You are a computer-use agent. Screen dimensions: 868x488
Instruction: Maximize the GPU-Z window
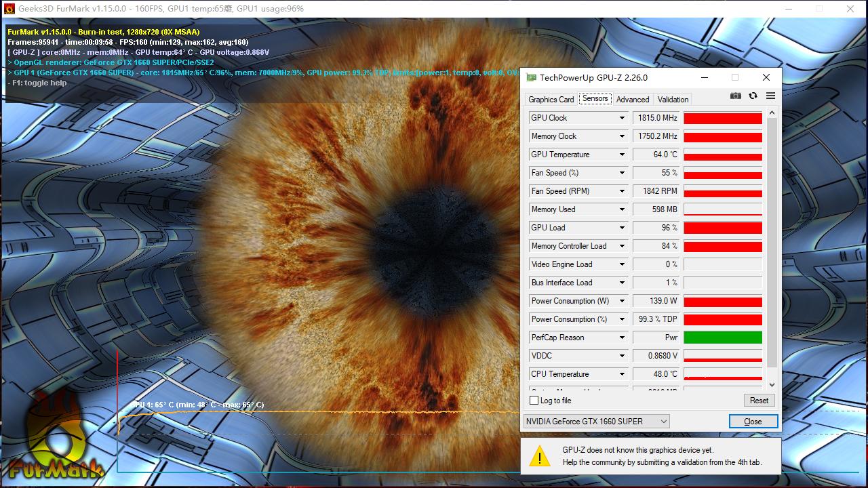(734, 77)
